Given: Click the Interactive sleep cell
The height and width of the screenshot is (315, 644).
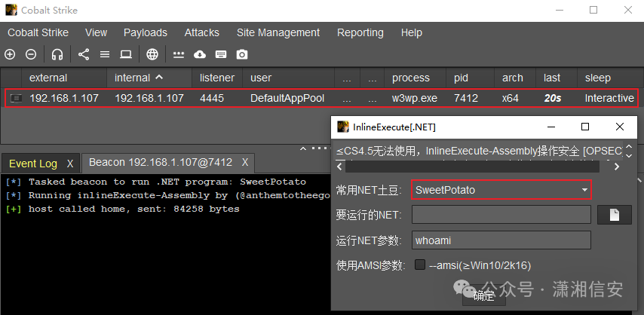Looking at the screenshot, I should tap(609, 98).
